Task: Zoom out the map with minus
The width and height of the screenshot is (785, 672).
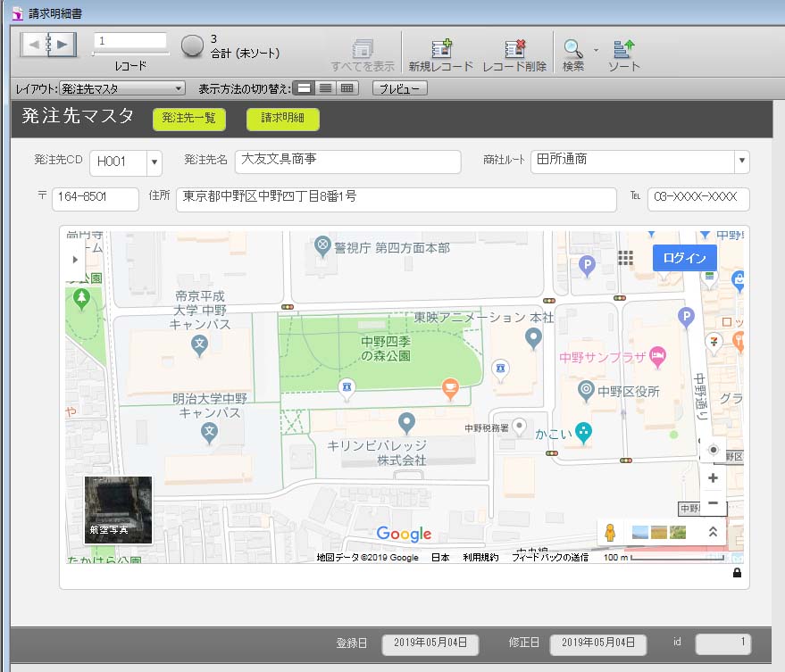Action: point(713,502)
